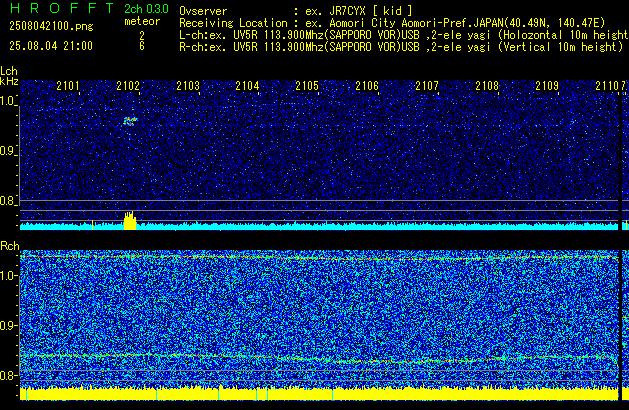This screenshot has height=410, width=629.
Task: Click the HROFFT title text
Action: pyautogui.click(x=62, y=8)
